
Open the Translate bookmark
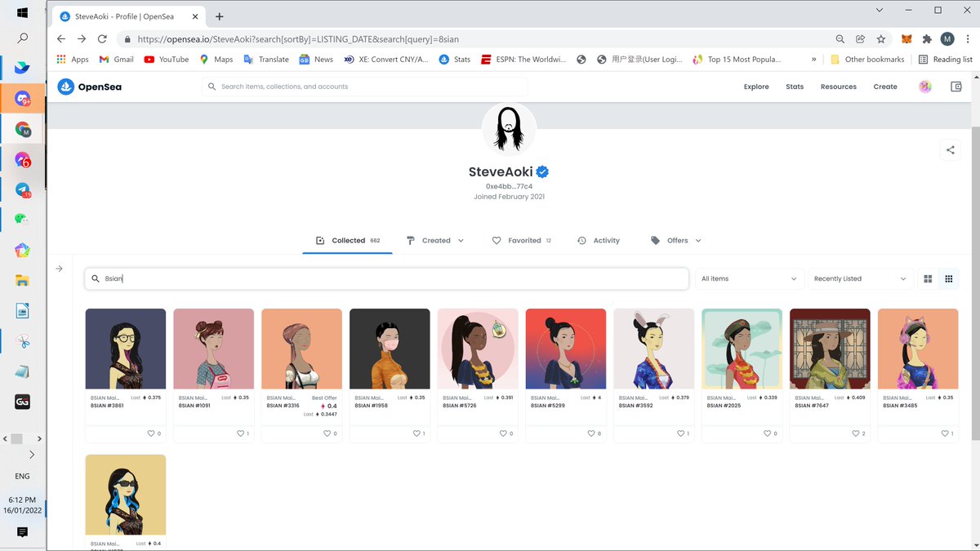(266, 59)
